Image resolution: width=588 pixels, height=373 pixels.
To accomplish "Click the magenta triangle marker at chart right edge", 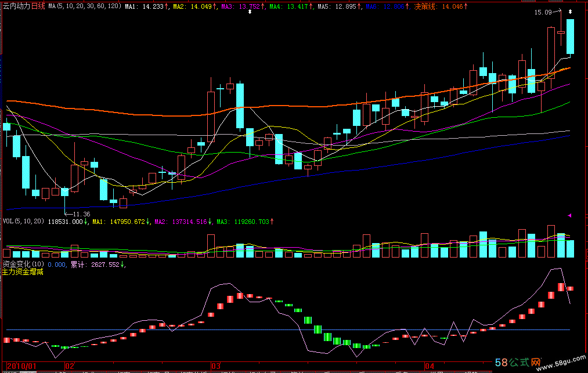I will 569,215.
